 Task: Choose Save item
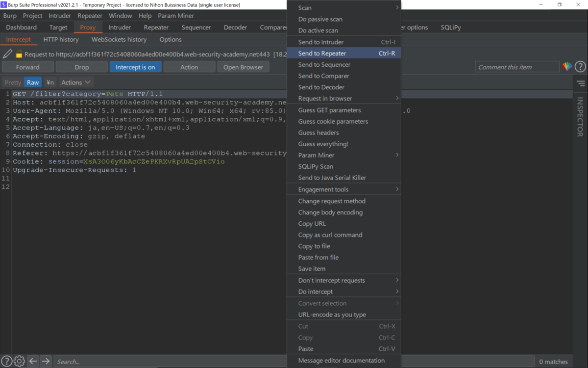point(344,268)
